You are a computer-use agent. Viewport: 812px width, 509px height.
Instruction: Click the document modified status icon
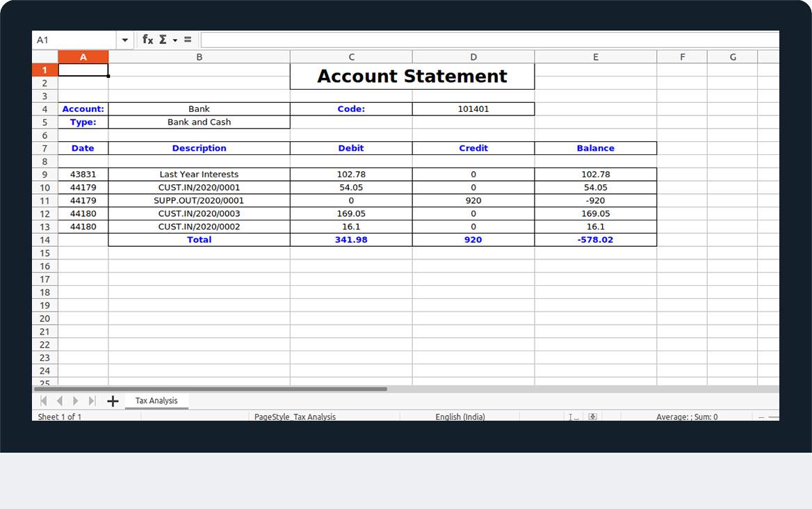pos(593,417)
